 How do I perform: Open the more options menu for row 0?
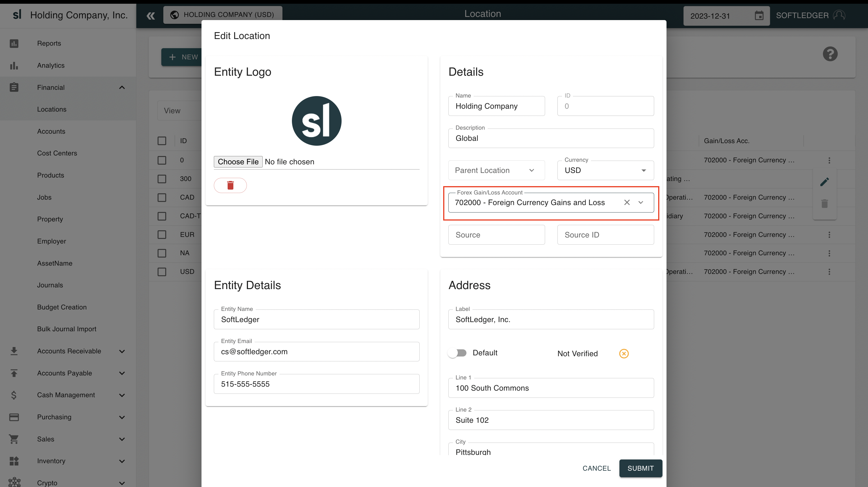tap(829, 160)
